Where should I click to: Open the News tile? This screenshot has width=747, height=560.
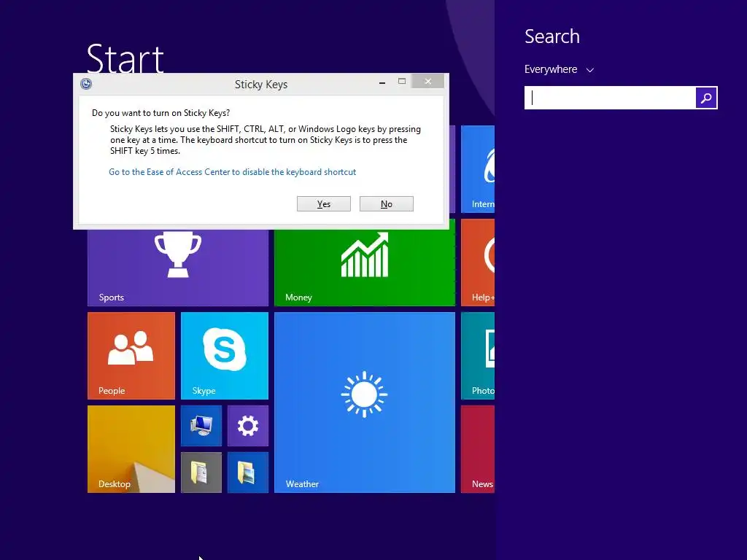point(478,449)
